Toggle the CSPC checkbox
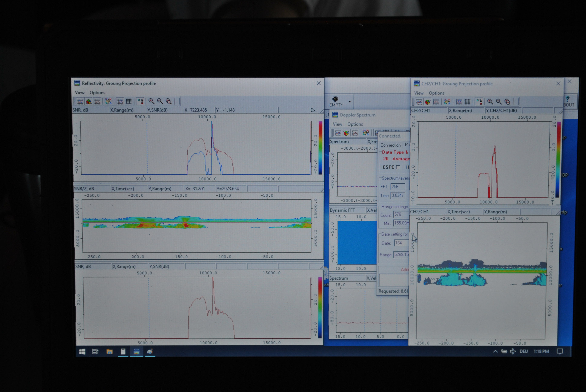 (398, 167)
